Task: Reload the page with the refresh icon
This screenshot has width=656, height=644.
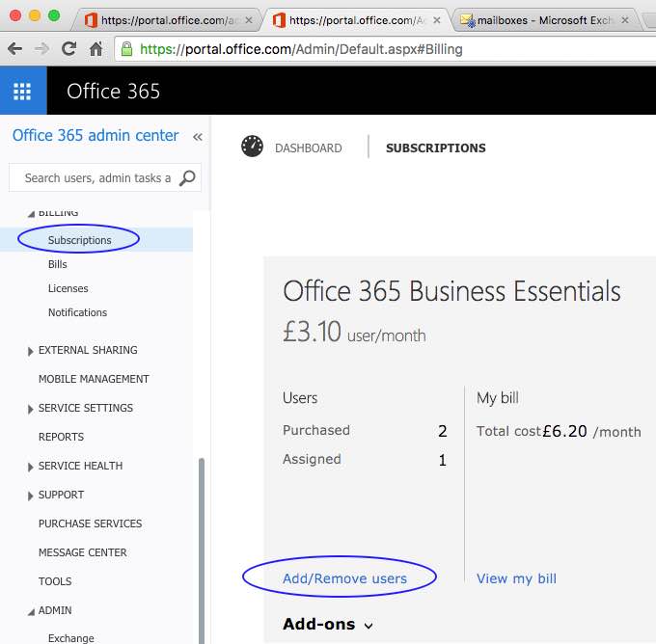Action: click(x=68, y=49)
